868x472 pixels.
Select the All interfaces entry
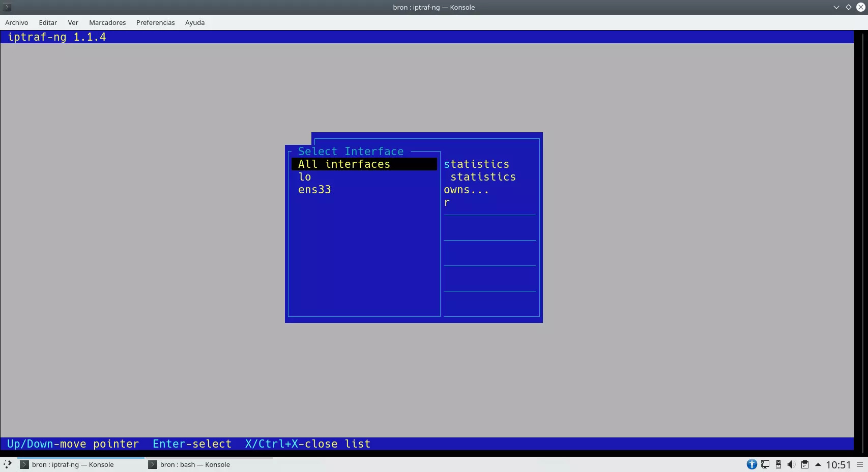click(x=344, y=164)
